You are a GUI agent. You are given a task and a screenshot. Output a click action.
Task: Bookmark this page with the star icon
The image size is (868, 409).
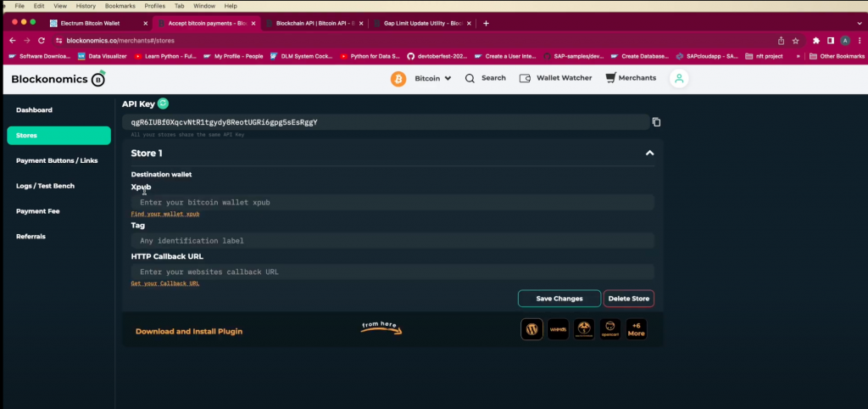tap(795, 41)
